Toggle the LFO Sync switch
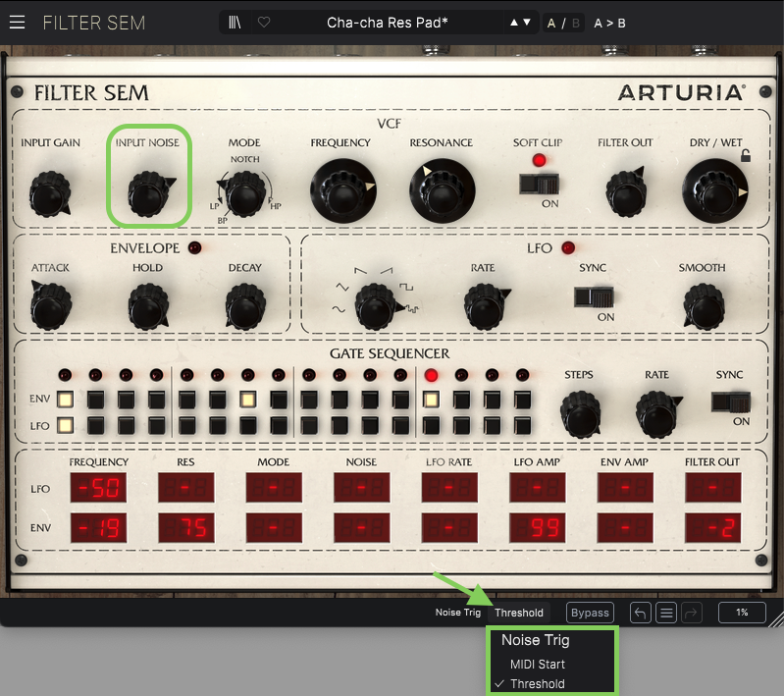The height and width of the screenshot is (696, 784). pyautogui.click(x=594, y=297)
